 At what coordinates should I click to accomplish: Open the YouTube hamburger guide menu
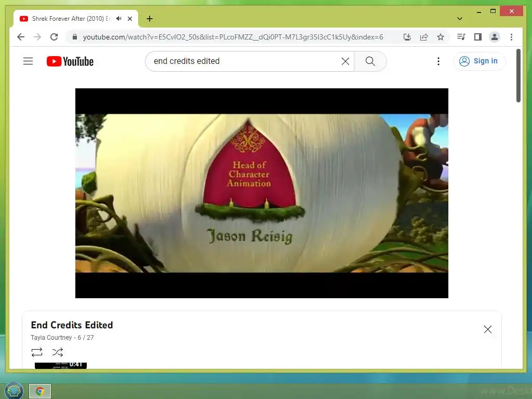click(28, 61)
